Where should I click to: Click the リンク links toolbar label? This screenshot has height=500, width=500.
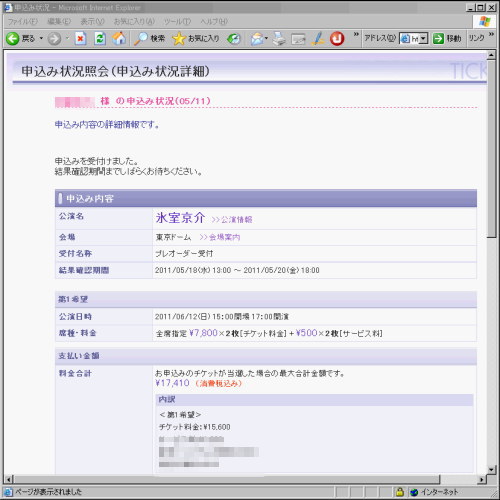[476, 38]
